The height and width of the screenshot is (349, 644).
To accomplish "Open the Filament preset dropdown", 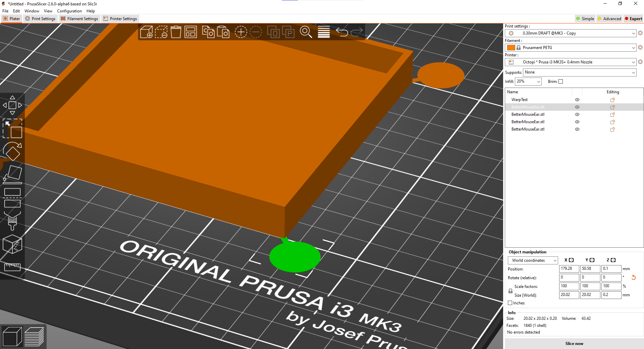I will tap(571, 48).
